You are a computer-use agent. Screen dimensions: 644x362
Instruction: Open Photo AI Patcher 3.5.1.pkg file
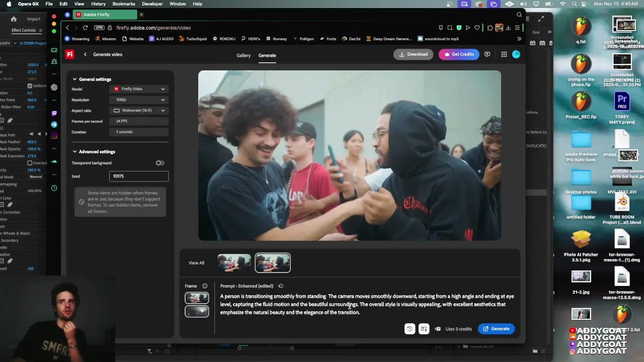click(x=581, y=246)
